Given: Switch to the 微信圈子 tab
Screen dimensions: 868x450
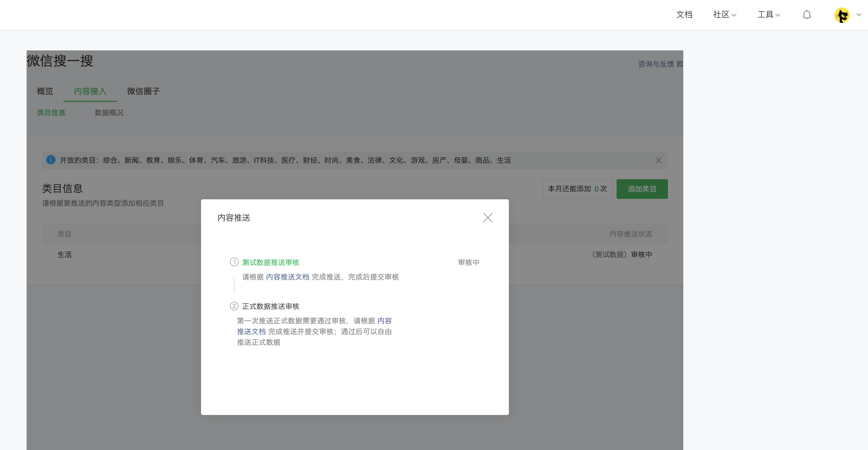Looking at the screenshot, I should click(143, 91).
